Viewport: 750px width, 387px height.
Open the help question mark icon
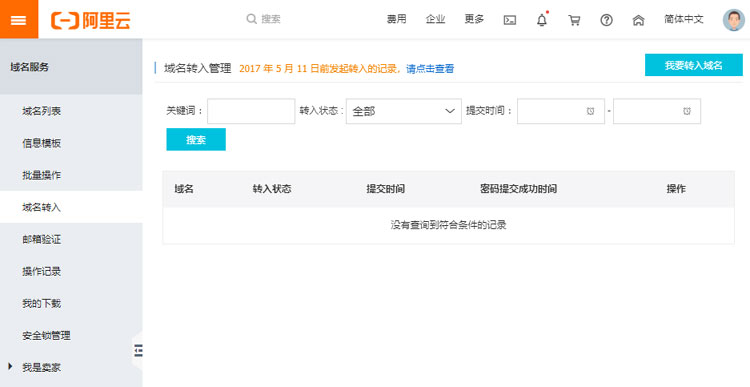tap(607, 20)
